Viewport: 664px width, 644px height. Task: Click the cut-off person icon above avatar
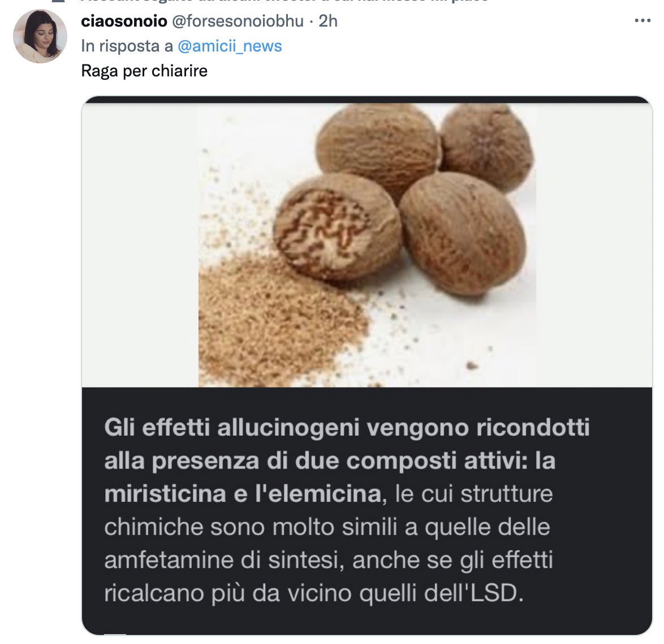[x=60, y=1]
